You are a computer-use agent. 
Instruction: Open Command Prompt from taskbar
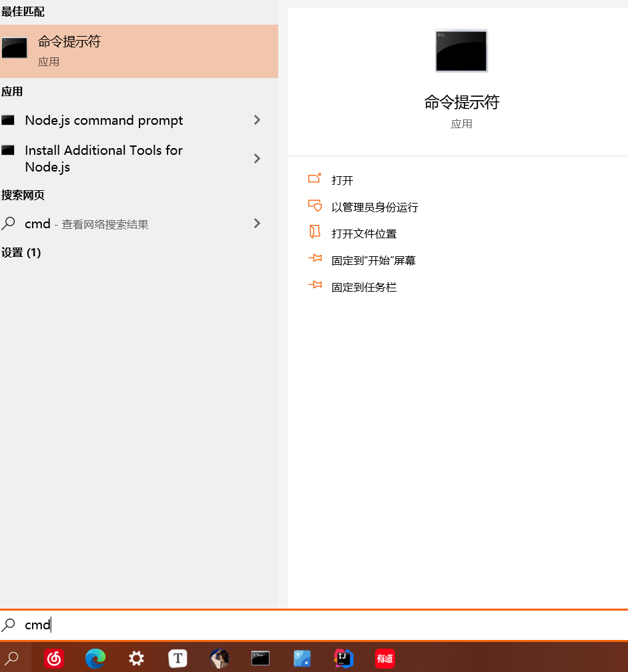click(x=261, y=658)
